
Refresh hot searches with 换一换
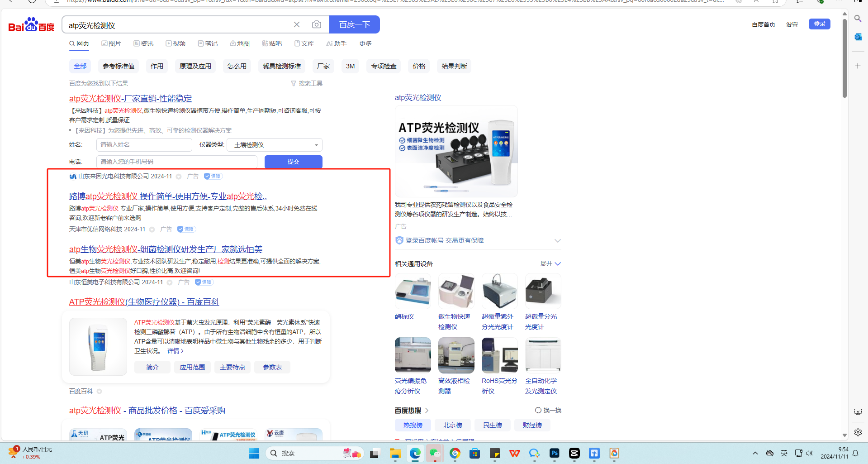point(548,411)
